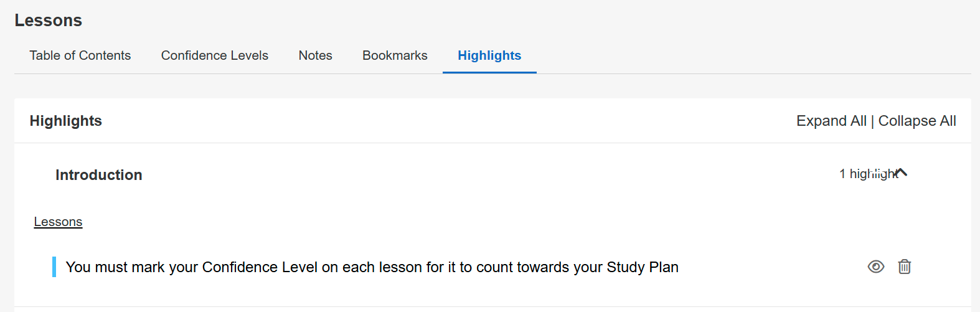The width and height of the screenshot is (980, 312).
Task: Click the Highlights panel heading
Action: click(x=65, y=121)
